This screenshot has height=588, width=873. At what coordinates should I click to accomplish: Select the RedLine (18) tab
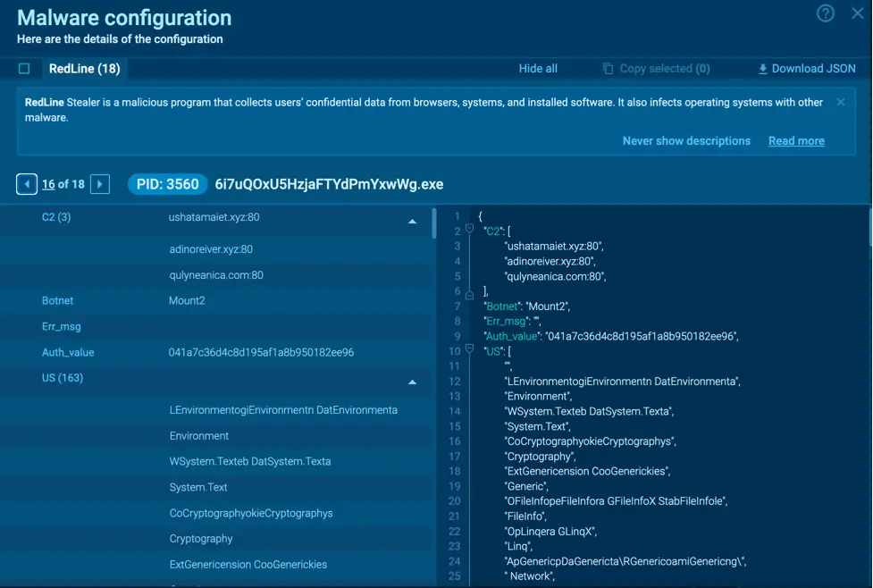85,69
